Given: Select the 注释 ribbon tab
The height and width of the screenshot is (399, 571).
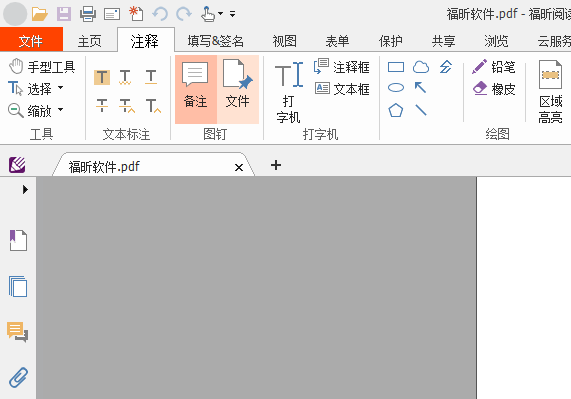Looking at the screenshot, I should coord(145,41).
